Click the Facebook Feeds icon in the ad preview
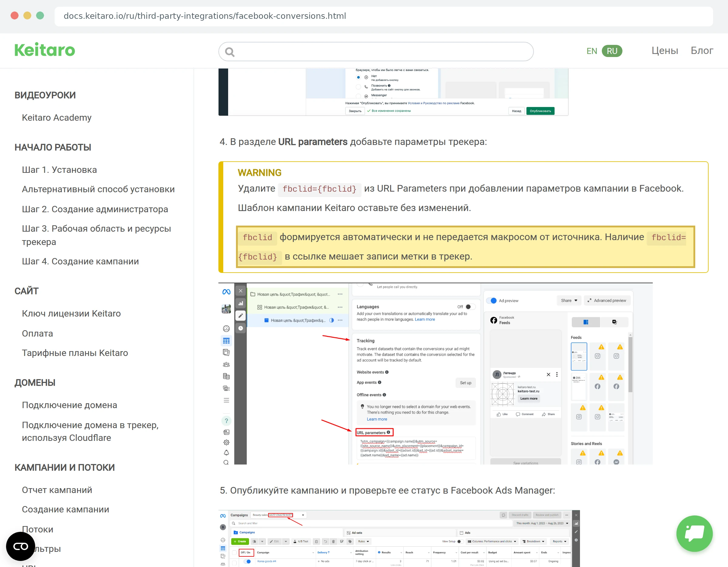 (494, 320)
